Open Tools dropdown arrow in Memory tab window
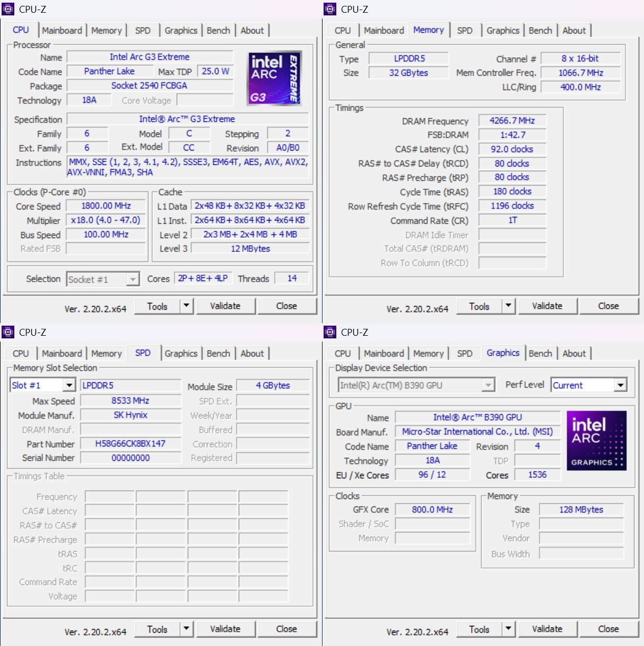Image resolution: width=644 pixels, height=646 pixels. (508, 305)
